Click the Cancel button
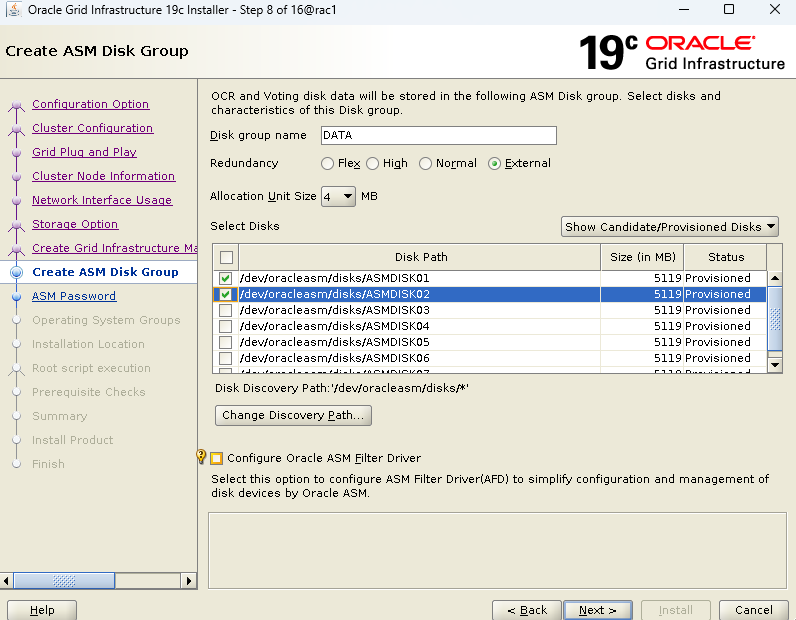Viewport: 796px width, 620px height. (754, 610)
